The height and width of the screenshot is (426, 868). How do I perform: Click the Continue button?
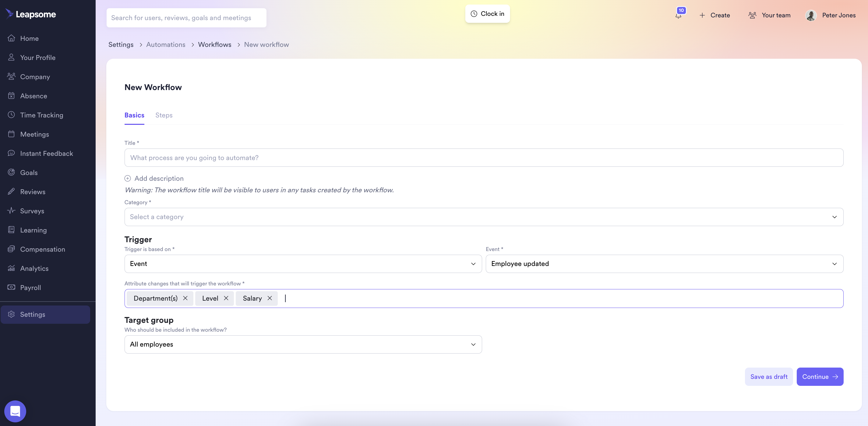tap(820, 376)
